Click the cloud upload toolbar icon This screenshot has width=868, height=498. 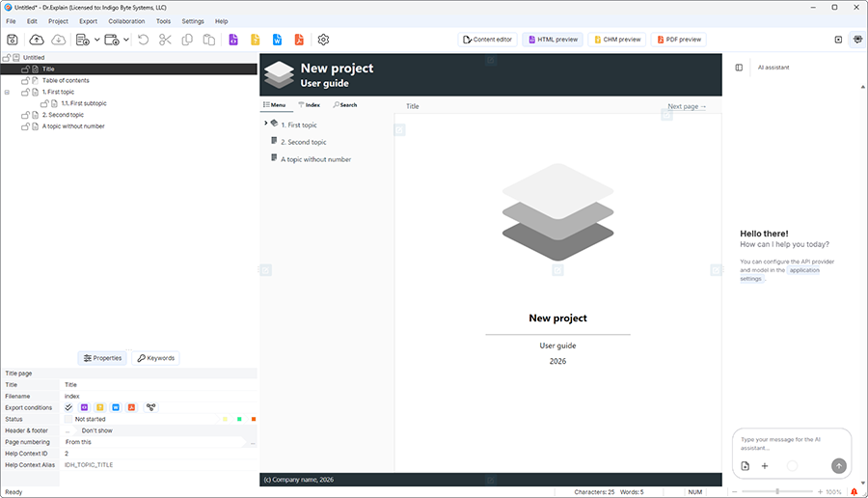click(x=37, y=40)
